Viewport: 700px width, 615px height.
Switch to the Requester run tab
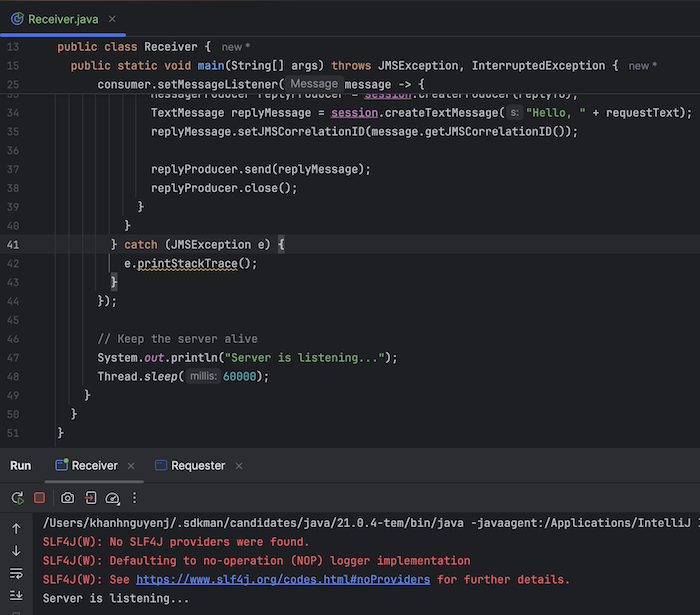pos(198,465)
